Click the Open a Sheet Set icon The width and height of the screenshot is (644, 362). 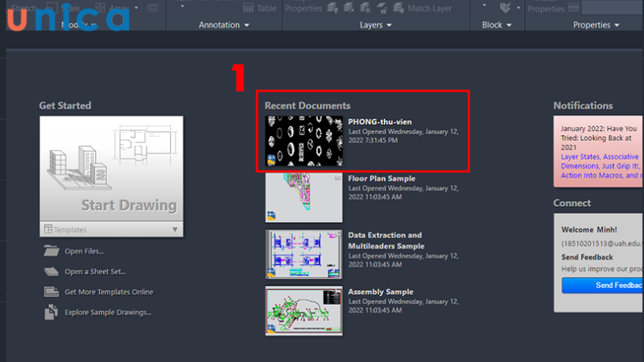(52, 271)
